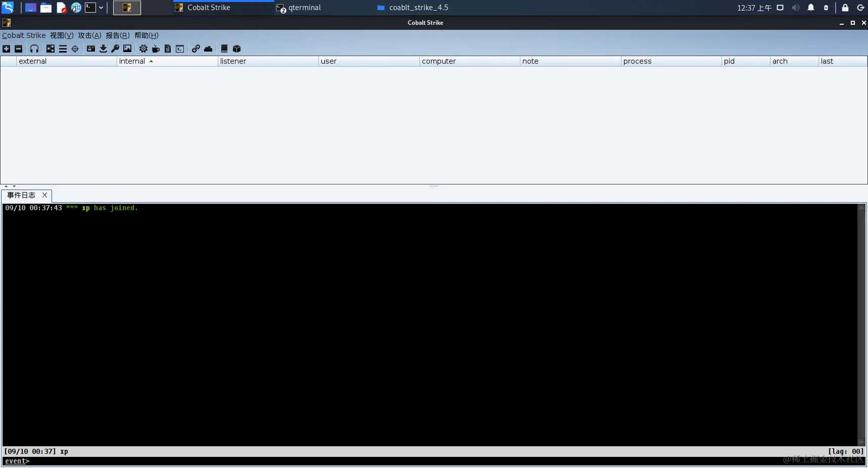Click the cube About icon in toolbar

tap(236, 49)
